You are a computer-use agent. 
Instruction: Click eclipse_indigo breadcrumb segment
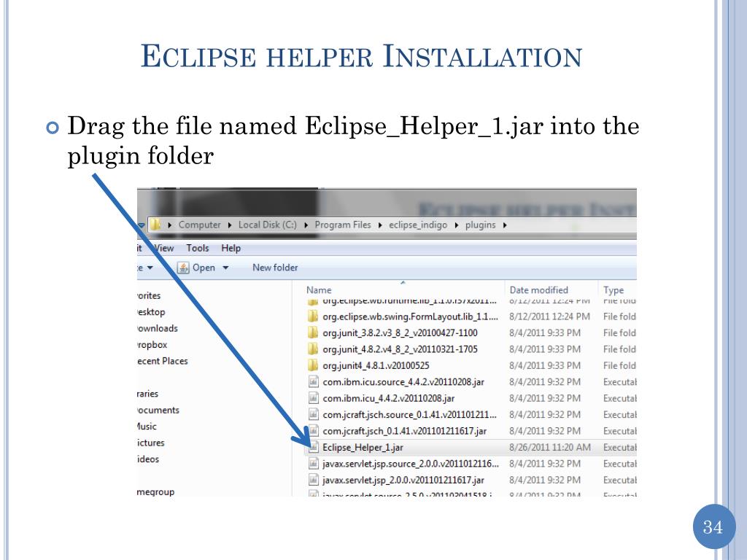[x=418, y=225]
